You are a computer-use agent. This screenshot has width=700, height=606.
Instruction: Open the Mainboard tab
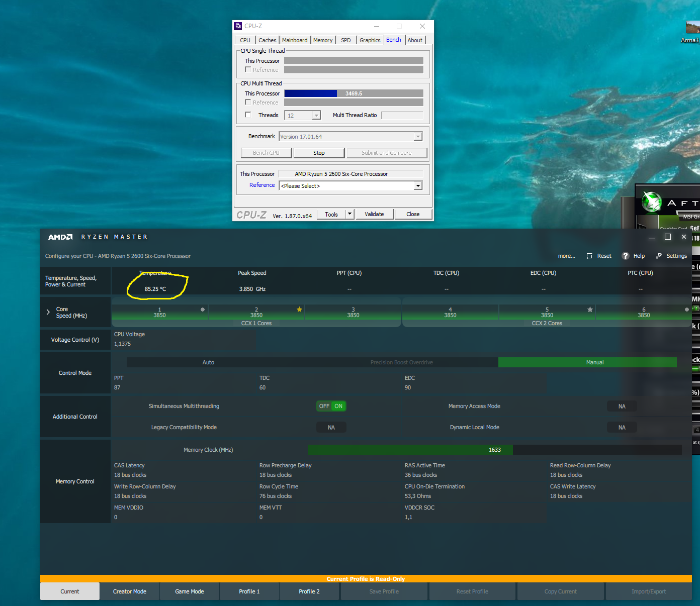tap(295, 40)
